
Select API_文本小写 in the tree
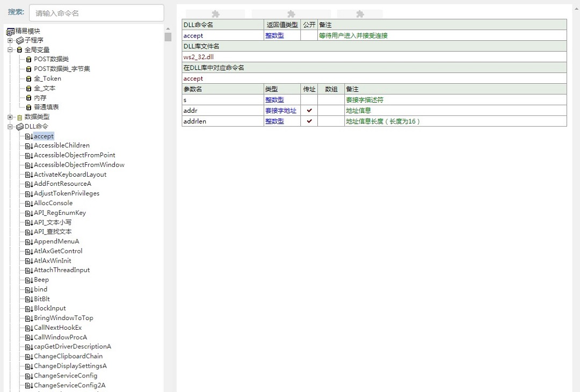point(53,223)
